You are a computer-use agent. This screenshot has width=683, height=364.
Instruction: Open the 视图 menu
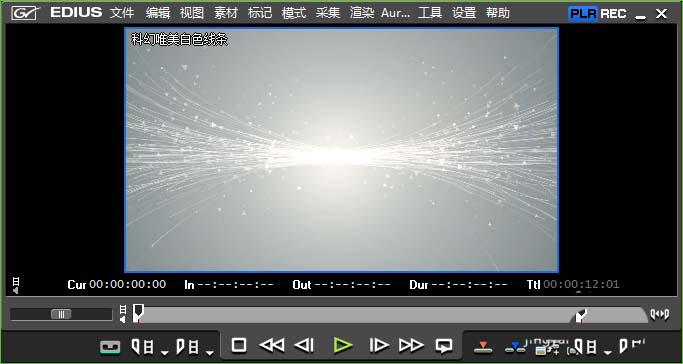click(192, 13)
